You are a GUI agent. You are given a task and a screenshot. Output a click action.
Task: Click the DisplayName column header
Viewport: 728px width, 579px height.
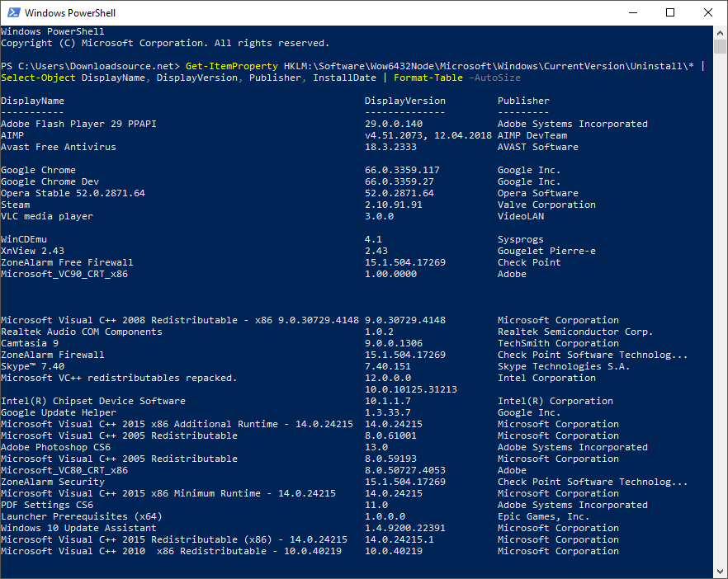click(32, 101)
